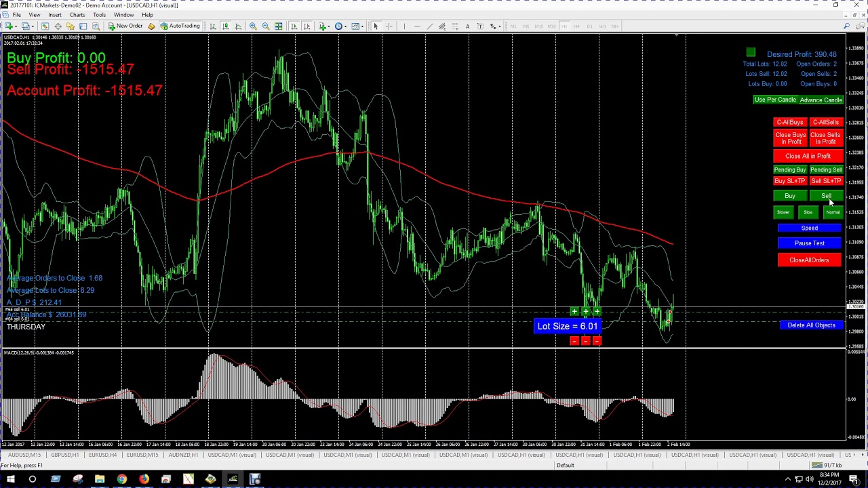Switch to the GBPUSD,H1 chart tab
Image resolution: width=868 pixels, height=488 pixels.
(65, 455)
